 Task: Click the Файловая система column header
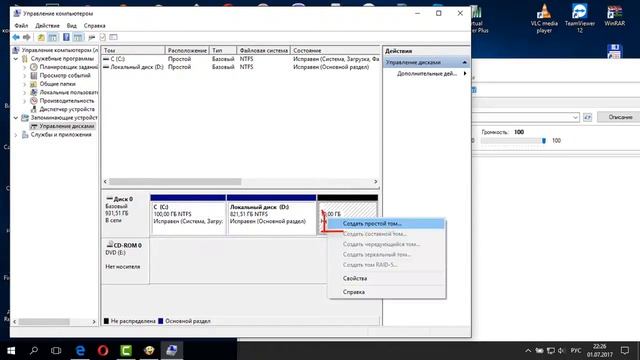(x=264, y=50)
